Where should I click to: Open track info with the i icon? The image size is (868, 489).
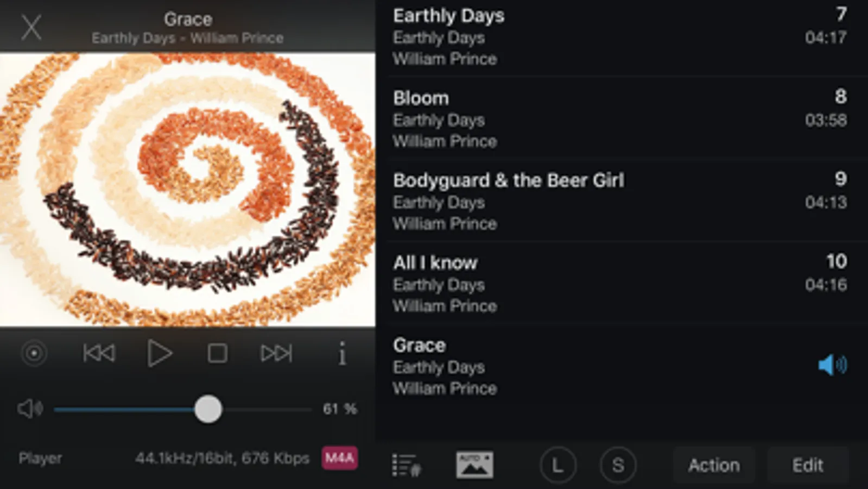(x=341, y=354)
